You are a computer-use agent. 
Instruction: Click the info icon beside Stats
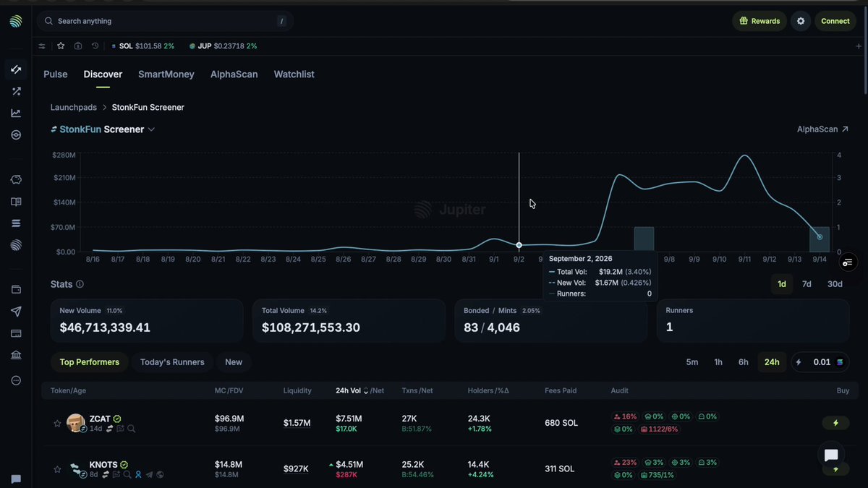(80, 284)
